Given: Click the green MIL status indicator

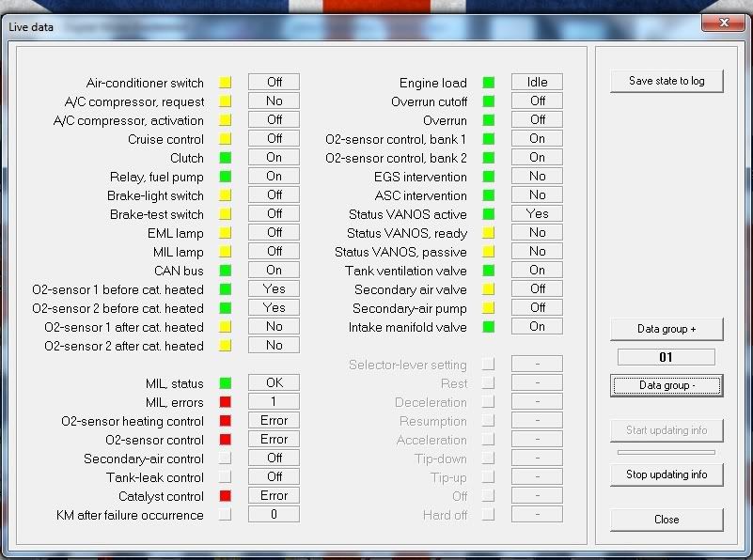Looking at the screenshot, I should (x=226, y=383).
